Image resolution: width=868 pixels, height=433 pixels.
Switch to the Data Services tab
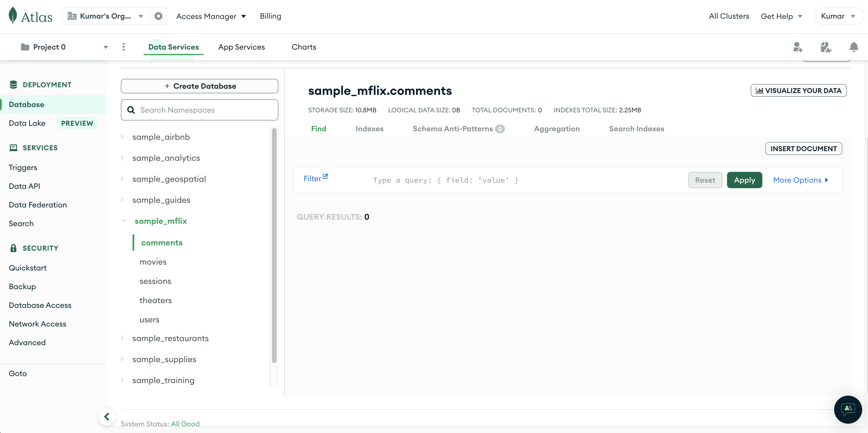tap(174, 47)
